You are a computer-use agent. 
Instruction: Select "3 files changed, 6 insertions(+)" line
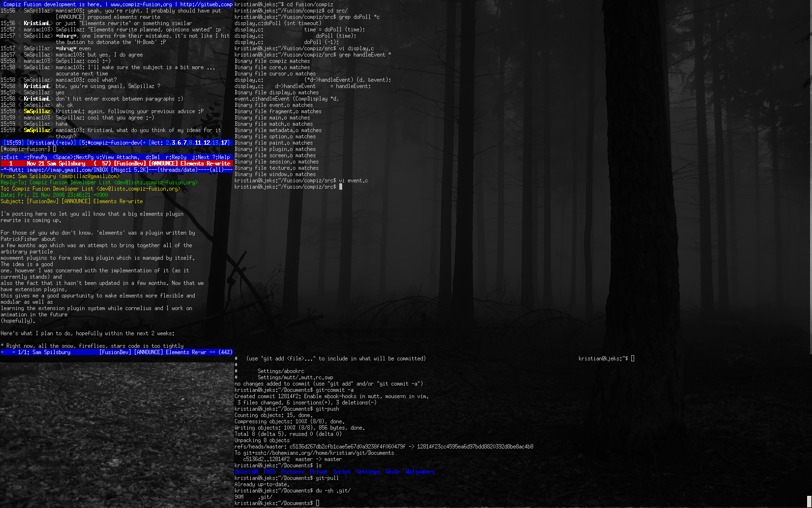tap(307, 403)
